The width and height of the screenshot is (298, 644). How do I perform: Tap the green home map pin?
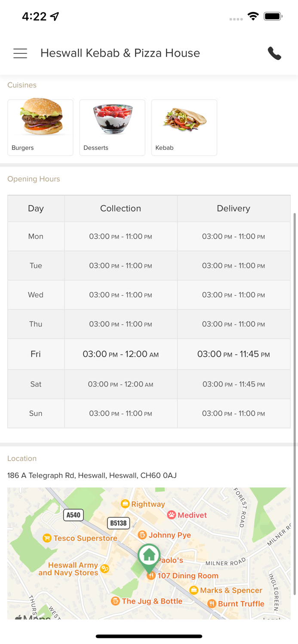149,556
